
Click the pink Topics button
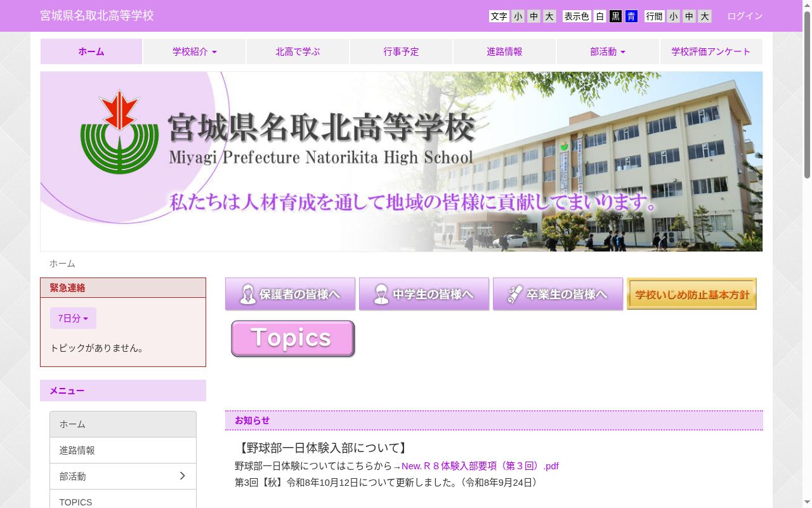coord(292,338)
